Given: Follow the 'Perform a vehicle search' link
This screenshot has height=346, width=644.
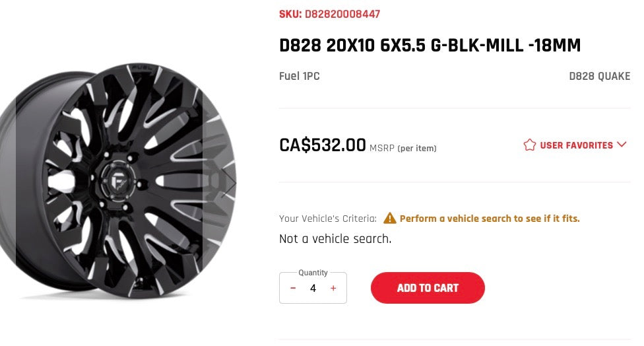Looking at the screenshot, I should pyautogui.click(x=489, y=219).
